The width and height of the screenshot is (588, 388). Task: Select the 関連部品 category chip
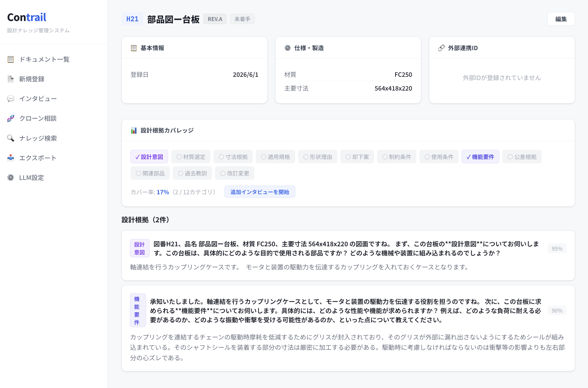point(150,173)
